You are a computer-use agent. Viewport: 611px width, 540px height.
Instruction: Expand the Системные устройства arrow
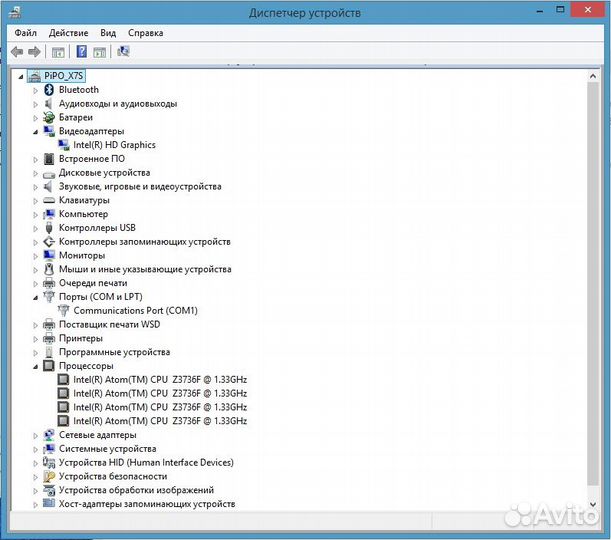[x=35, y=449]
